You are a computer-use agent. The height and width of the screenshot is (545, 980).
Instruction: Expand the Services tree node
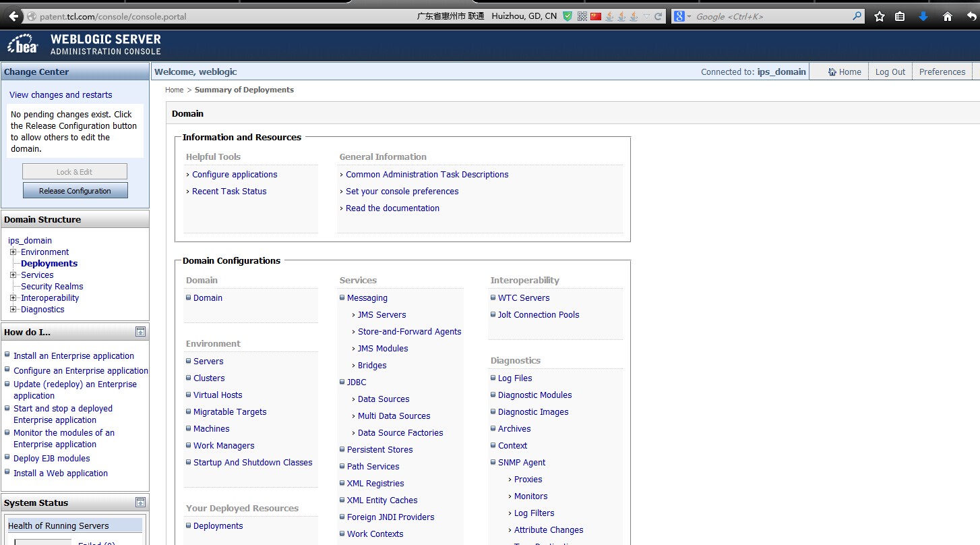[x=13, y=275]
